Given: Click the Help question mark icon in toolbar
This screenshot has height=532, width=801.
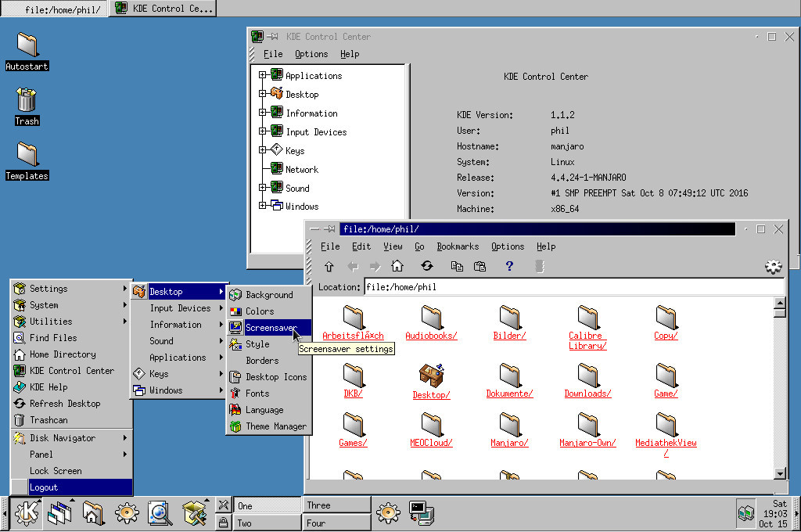Looking at the screenshot, I should tap(509, 266).
